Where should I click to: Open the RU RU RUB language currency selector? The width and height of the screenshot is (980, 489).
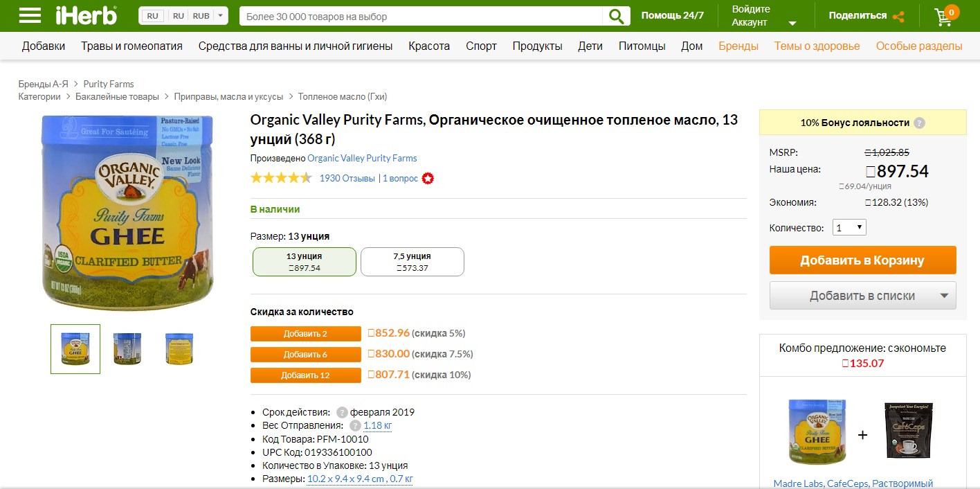pos(183,16)
